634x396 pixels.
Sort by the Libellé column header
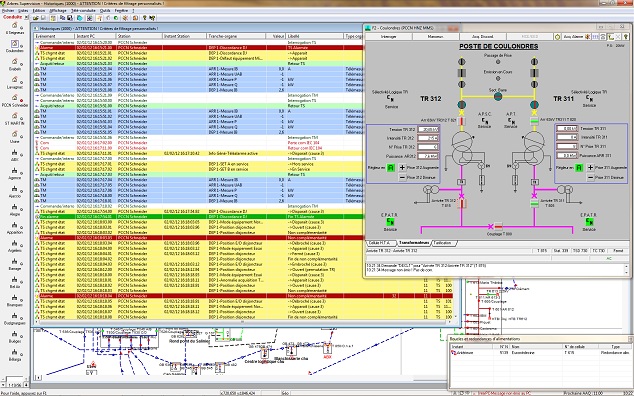(314, 36)
